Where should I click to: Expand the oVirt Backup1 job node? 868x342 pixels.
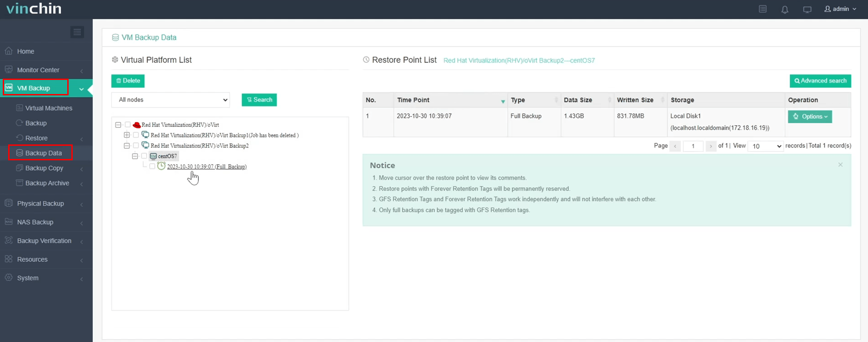point(127,135)
